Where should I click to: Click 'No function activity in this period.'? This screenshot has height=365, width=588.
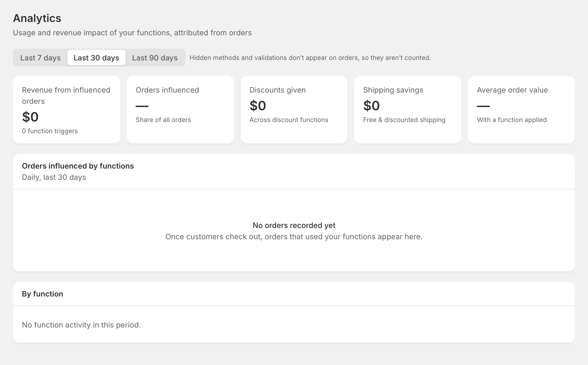pos(81,325)
